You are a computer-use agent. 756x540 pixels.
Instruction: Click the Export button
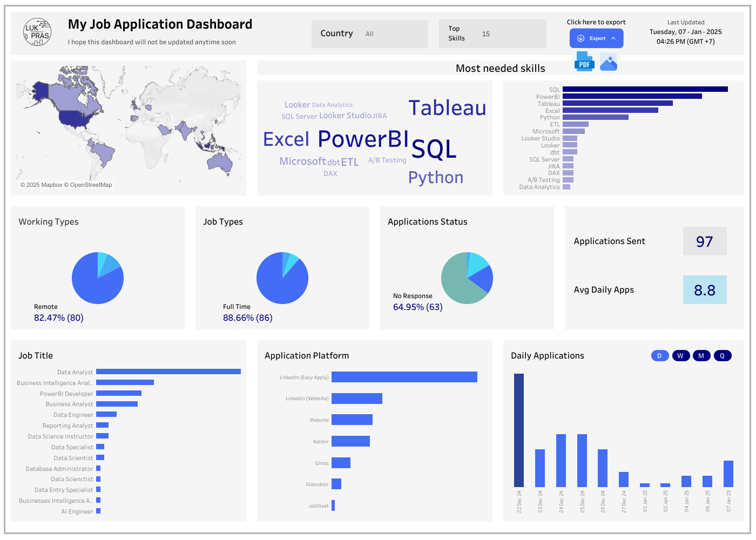pyautogui.click(x=596, y=38)
